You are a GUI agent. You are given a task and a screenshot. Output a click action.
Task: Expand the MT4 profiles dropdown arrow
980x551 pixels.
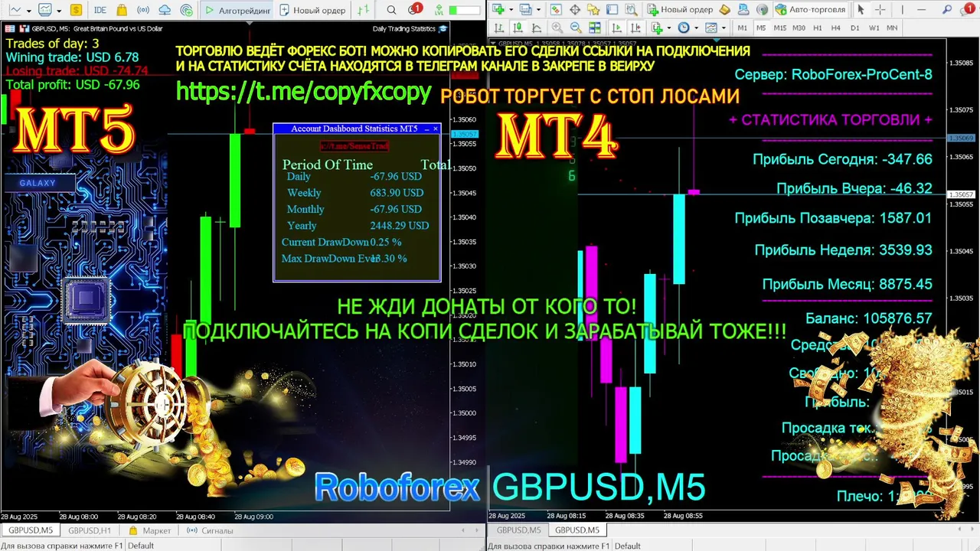click(538, 9)
